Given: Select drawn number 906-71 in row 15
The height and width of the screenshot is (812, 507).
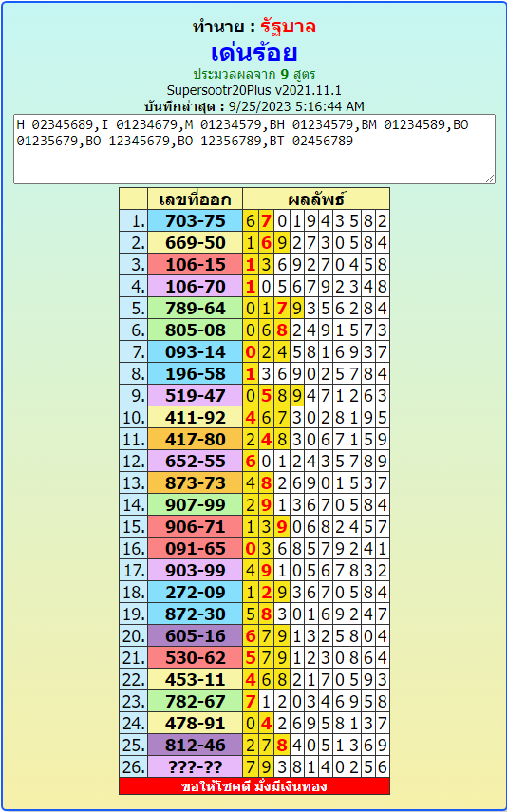Looking at the screenshot, I should (x=196, y=527).
